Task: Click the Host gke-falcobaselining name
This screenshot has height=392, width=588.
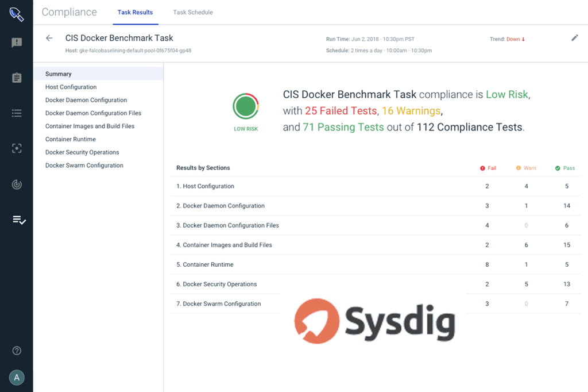Action: point(128,51)
